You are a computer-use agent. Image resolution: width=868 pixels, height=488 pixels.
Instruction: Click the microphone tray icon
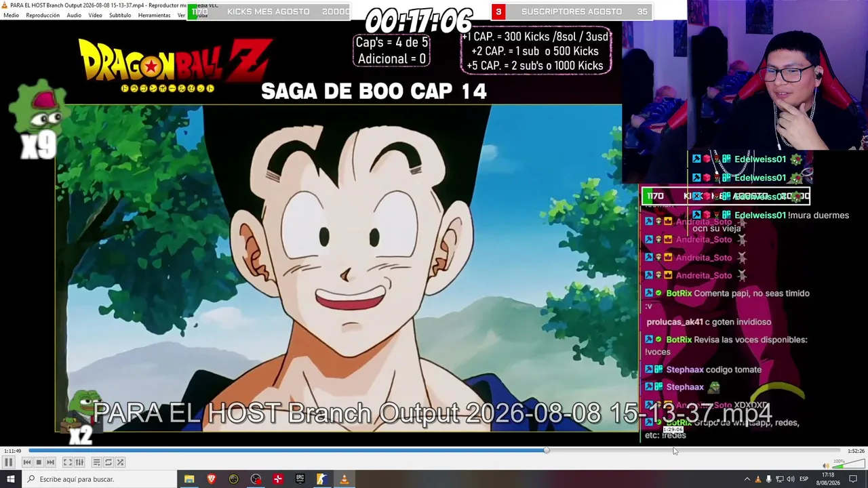coord(768,479)
